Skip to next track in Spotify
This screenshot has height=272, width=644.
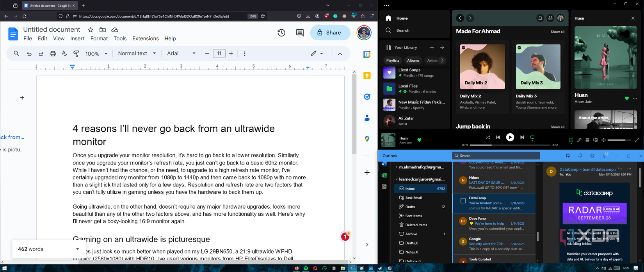point(522,137)
